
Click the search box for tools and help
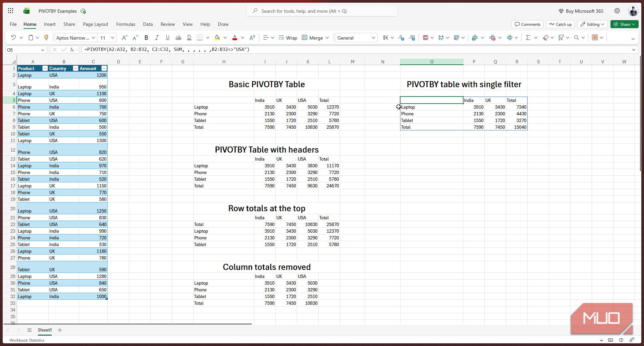[x=322, y=11]
